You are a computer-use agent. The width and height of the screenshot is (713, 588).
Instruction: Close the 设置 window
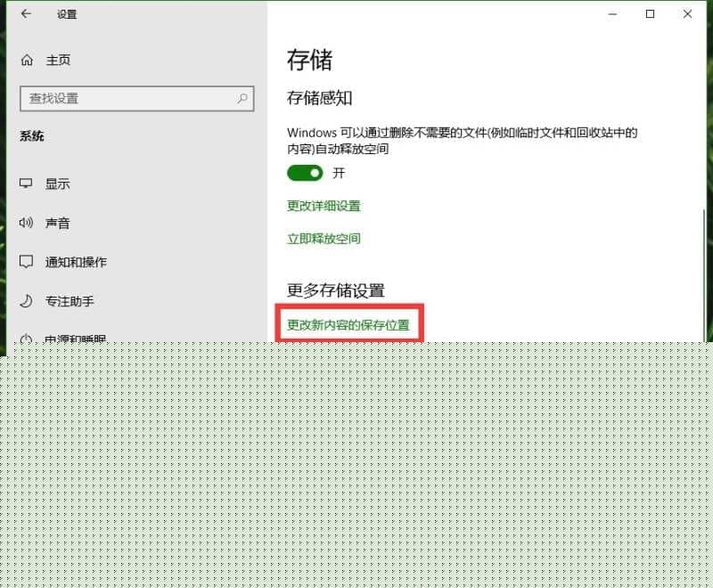click(x=687, y=14)
